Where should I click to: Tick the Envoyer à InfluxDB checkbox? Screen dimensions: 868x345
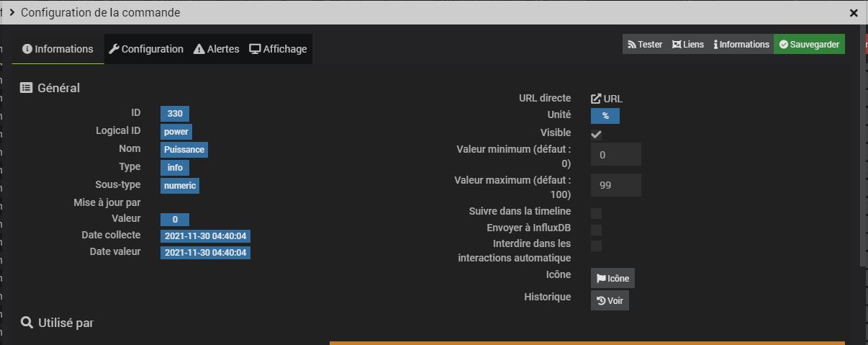596,230
